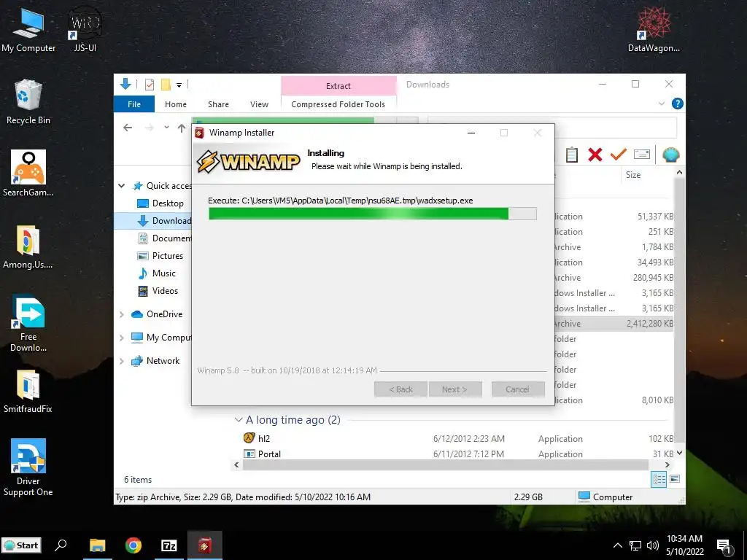The image size is (747, 560).
Task: Select Music in navigation pane
Action: click(156, 273)
